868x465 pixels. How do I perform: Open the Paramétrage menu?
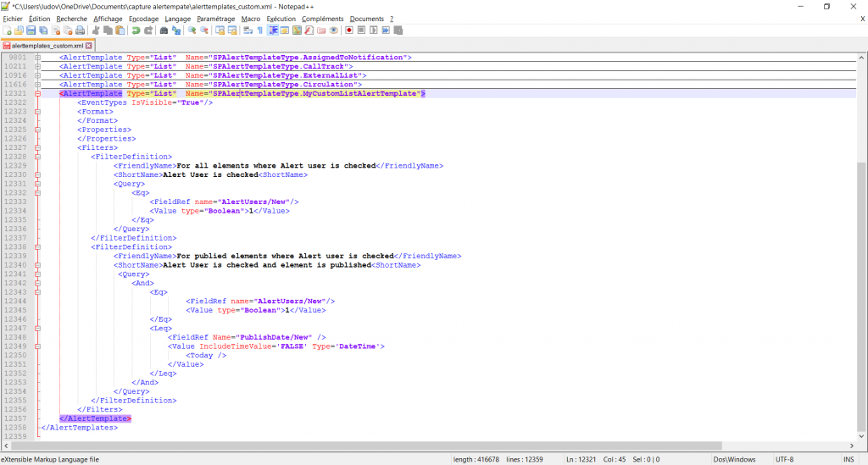(x=216, y=19)
